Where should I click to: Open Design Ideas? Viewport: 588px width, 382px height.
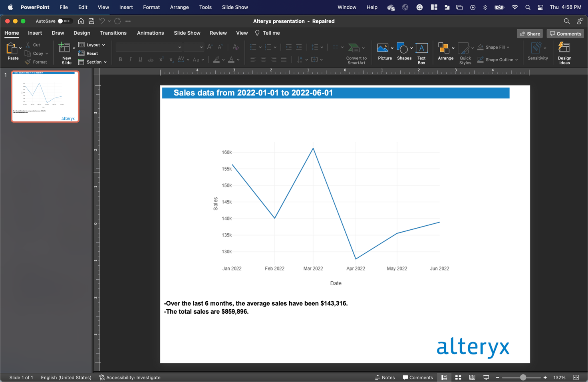click(x=564, y=52)
